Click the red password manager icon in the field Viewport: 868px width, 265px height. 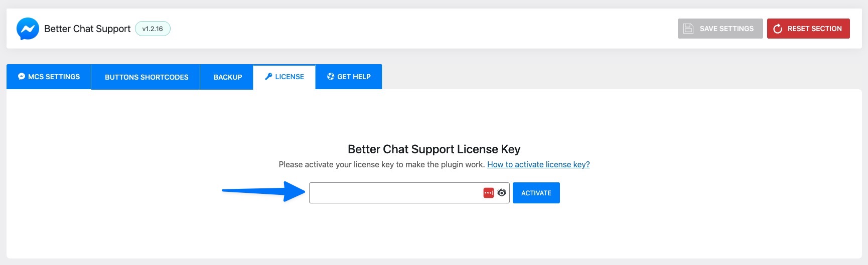[488, 193]
